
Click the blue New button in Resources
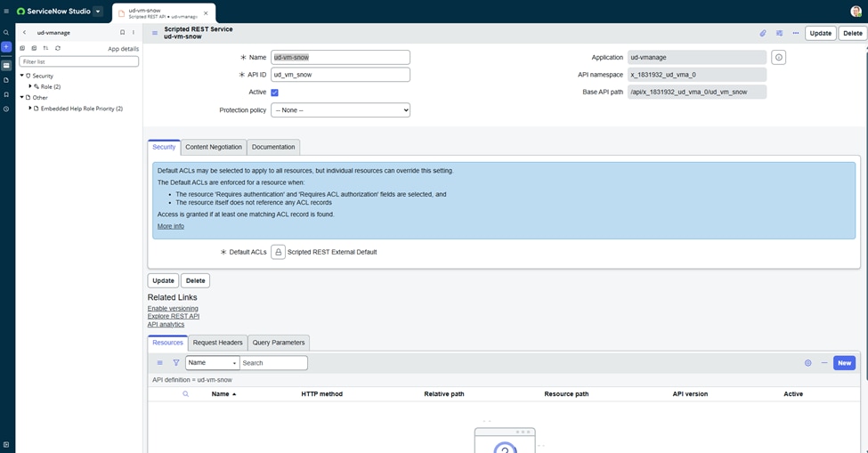pos(843,363)
